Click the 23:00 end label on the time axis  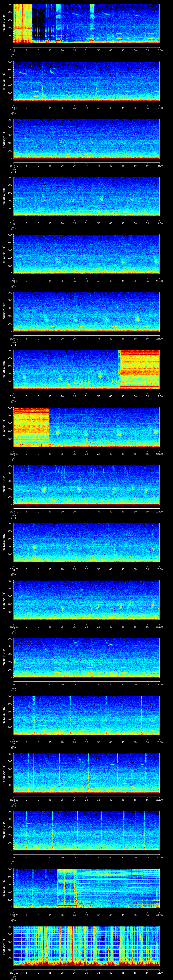pyautogui.click(x=159, y=454)
